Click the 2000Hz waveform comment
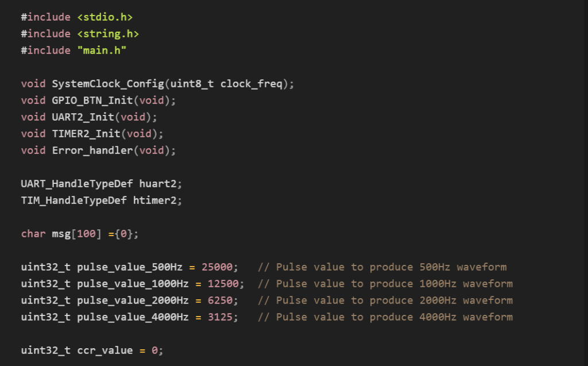Image resolution: width=588 pixels, height=366 pixels. 385,300
